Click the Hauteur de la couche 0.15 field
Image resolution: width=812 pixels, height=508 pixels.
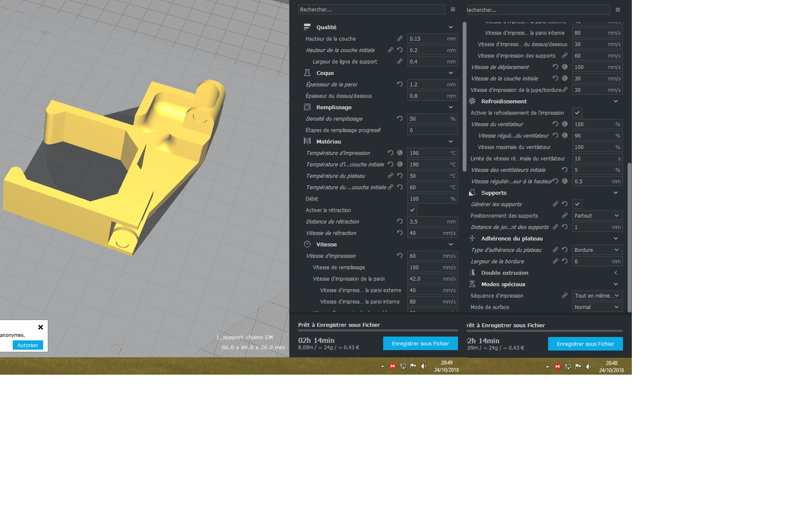[x=432, y=39]
